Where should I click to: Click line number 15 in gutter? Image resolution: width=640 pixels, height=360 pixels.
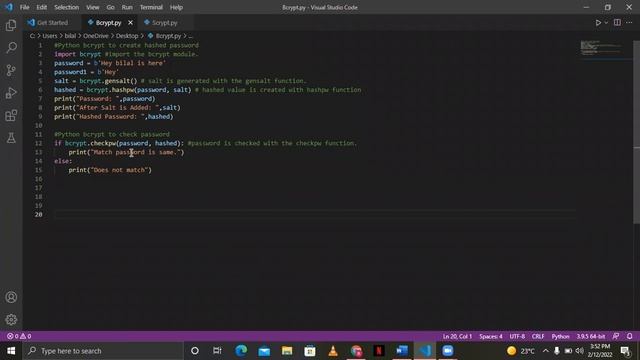[38, 170]
